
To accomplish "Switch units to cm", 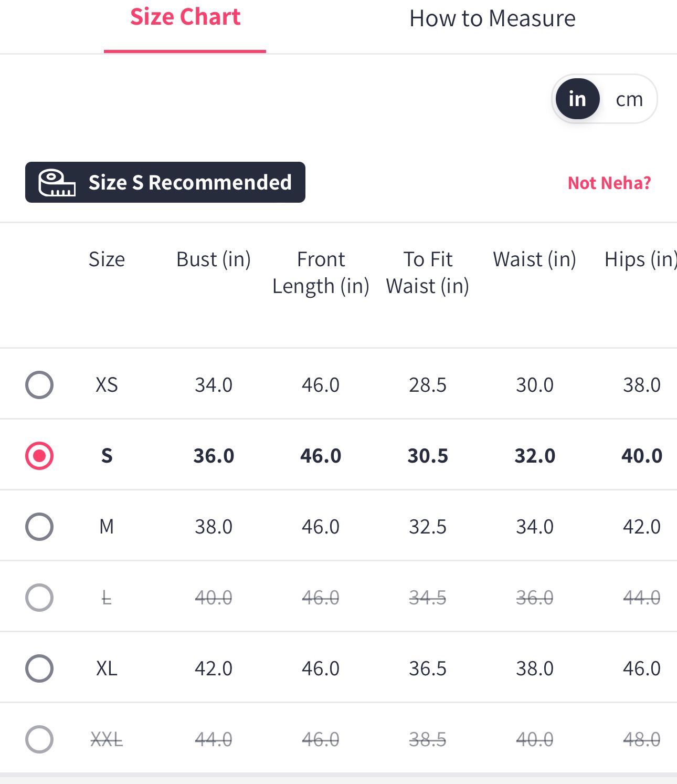I will coord(629,99).
